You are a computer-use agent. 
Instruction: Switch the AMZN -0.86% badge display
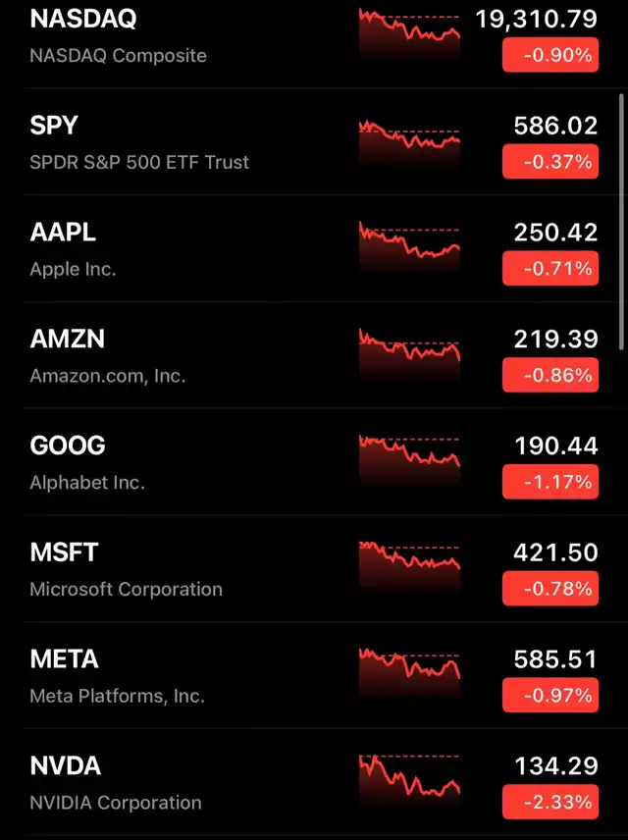pyautogui.click(x=549, y=376)
